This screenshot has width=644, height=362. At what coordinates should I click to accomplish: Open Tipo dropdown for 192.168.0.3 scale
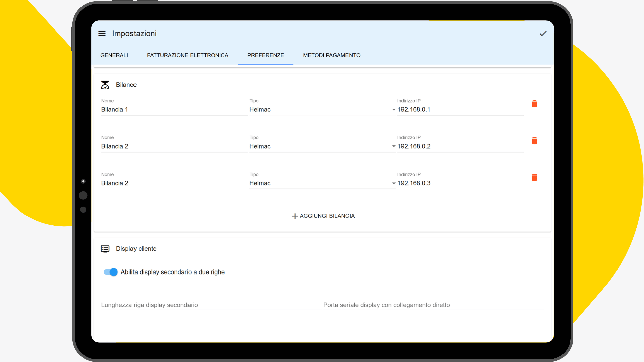[322, 183]
